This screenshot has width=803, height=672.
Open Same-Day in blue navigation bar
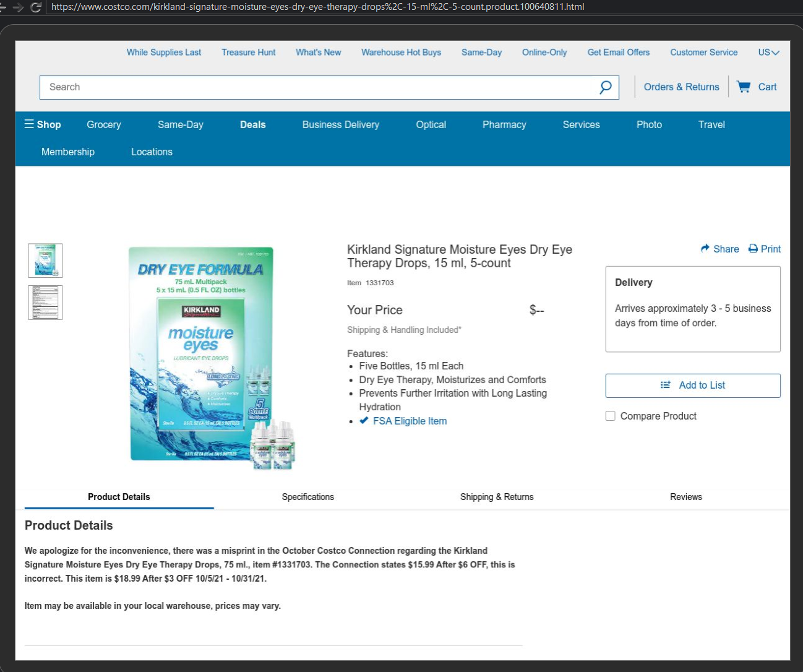click(181, 124)
